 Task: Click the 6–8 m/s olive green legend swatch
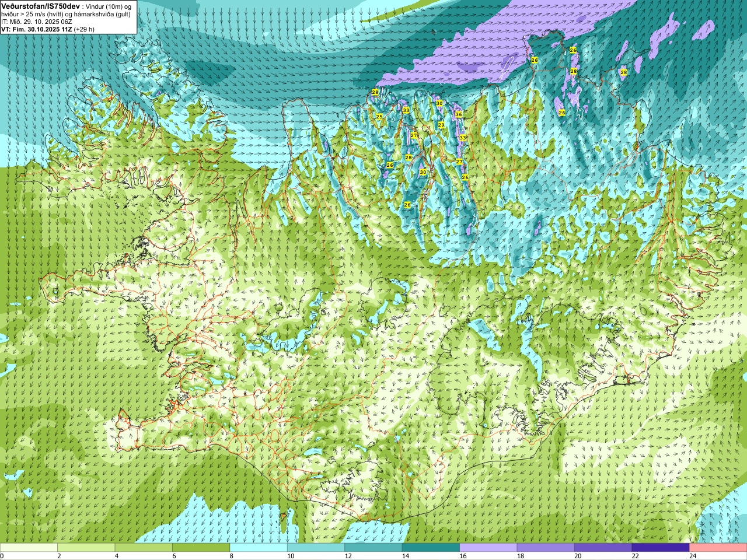pyautogui.click(x=201, y=548)
